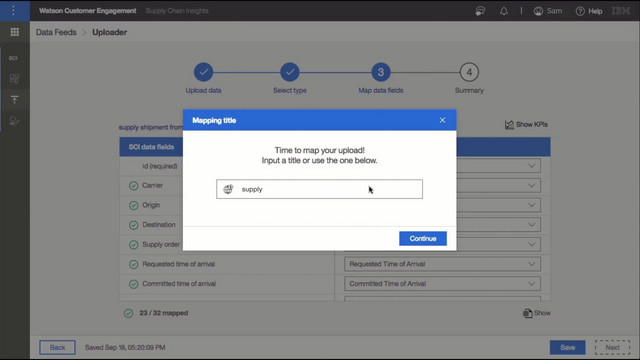Click the Continue button
640x360 pixels.
423,238
